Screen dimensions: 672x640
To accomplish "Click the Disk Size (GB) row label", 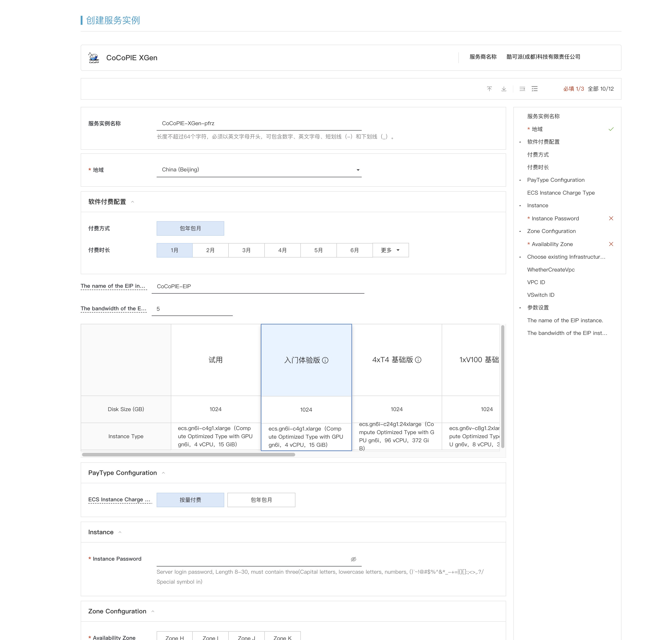I will [126, 409].
